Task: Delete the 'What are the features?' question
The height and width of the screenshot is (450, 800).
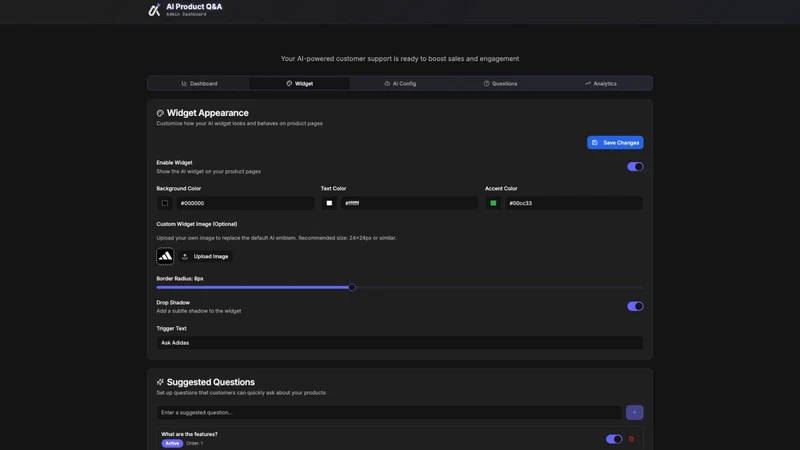Action: [631, 439]
